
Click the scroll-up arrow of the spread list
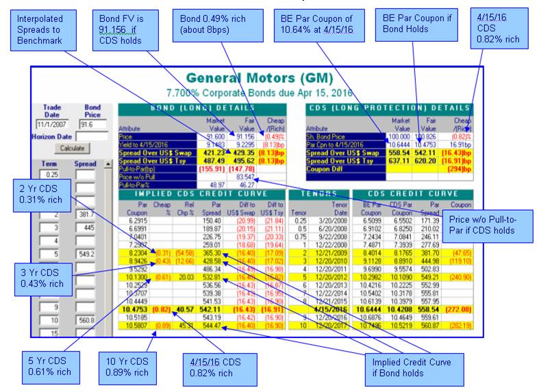(x=108, y=164)
